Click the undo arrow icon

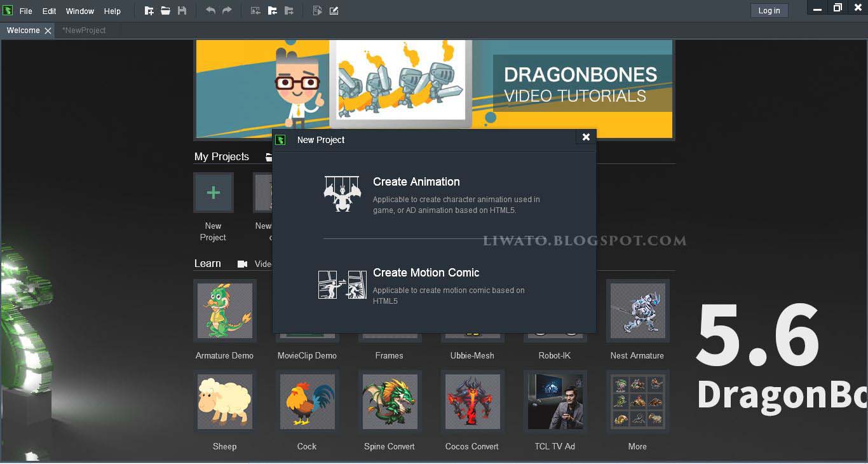pyautogui.click(x=210, y=11)
